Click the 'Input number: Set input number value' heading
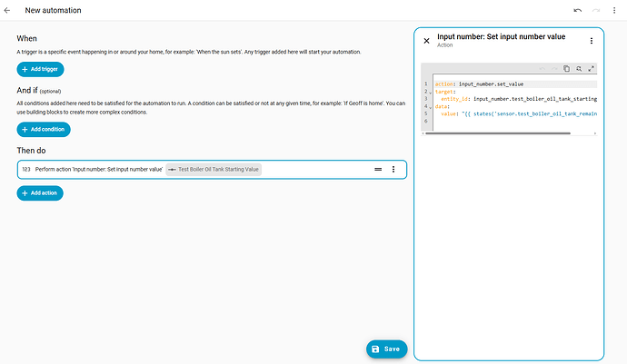Viewport: 627px width, 364px height. coord(501,36)
